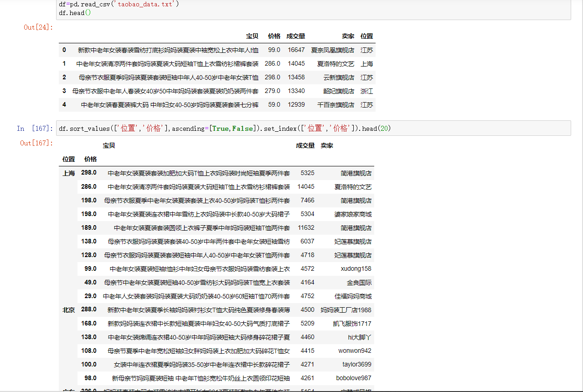Click 浙江 in the first table's location column
The height and width of the screenshot is (392, 583).
[x=366, y=91]
